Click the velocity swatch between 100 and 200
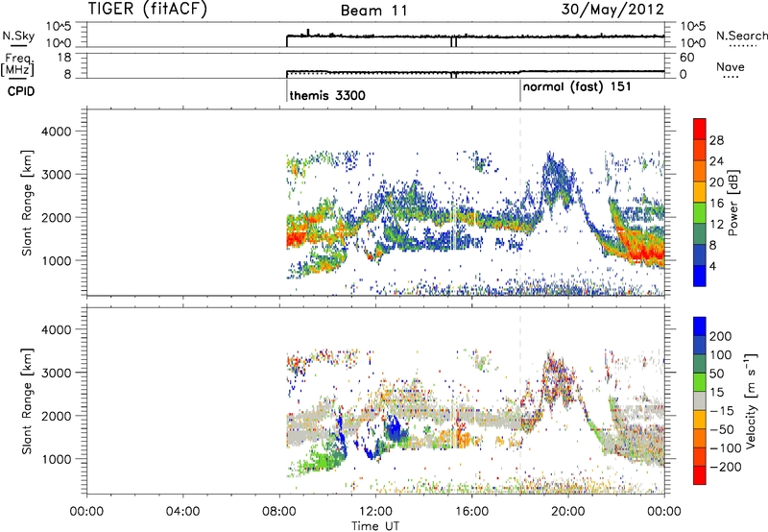The image size is (768, 532). 700,345
